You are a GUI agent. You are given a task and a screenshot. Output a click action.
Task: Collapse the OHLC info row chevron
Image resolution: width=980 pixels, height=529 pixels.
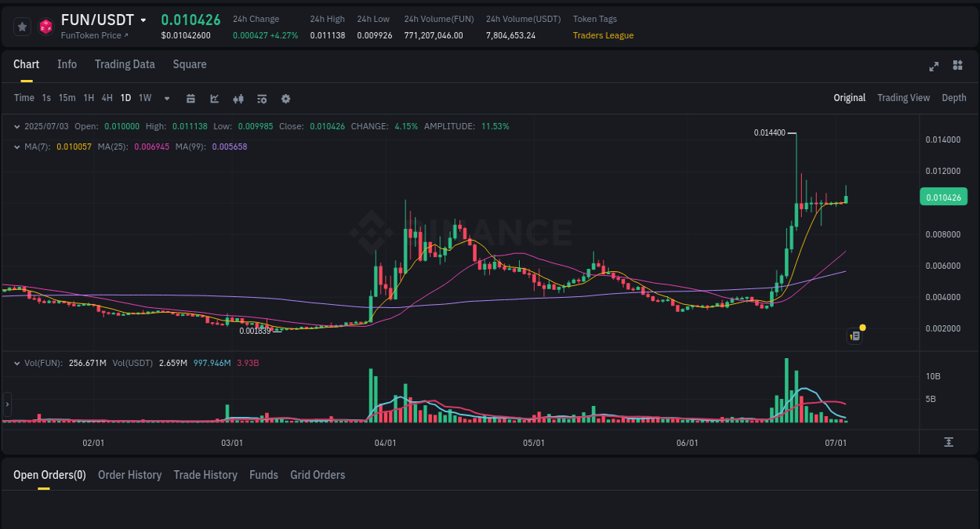click(x=17, y=125)
